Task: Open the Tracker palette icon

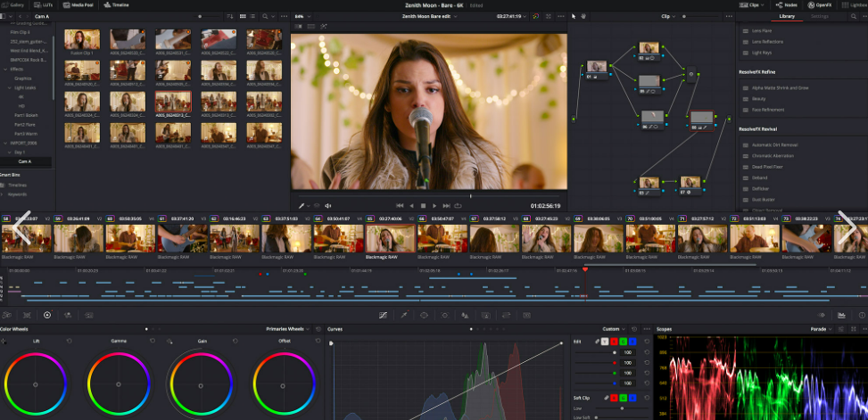Action: [444, 315]
